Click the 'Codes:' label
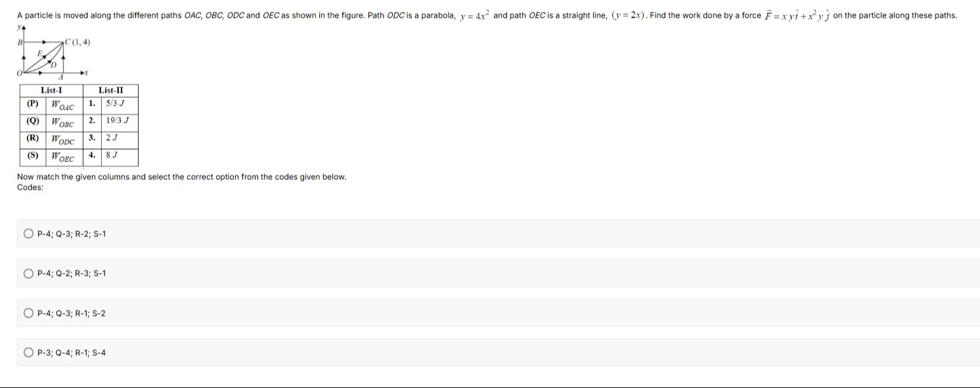 click(30, 188)
